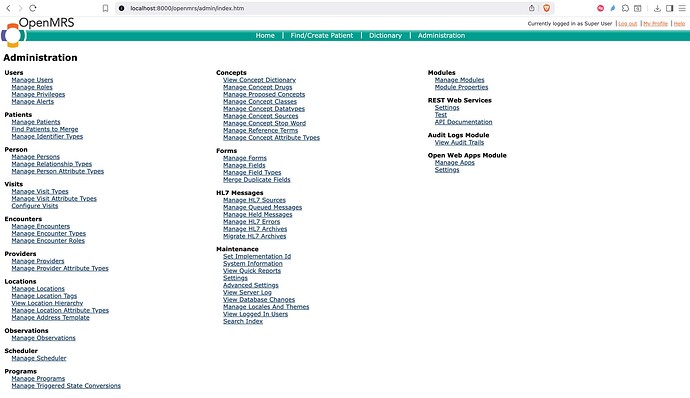
Task: Click the red round extension icon
Action: coord(600,8)
